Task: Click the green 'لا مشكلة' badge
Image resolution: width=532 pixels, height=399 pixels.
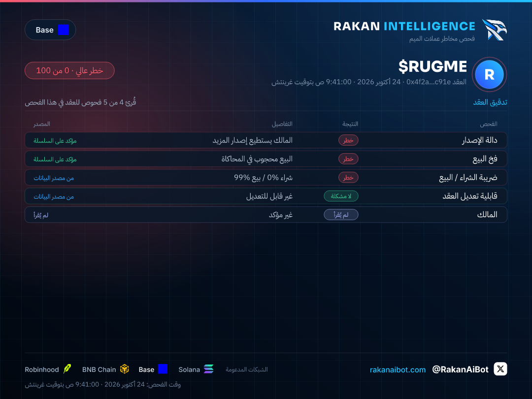Action: (x=341, y=196)
